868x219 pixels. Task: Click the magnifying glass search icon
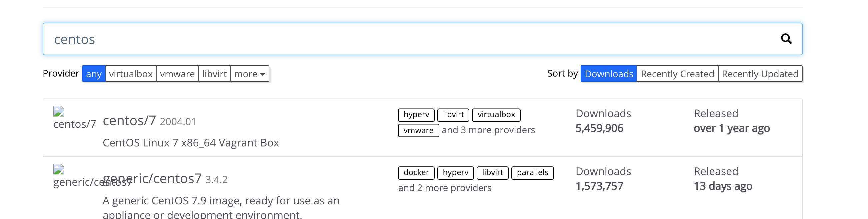click(x=786, y=39)
